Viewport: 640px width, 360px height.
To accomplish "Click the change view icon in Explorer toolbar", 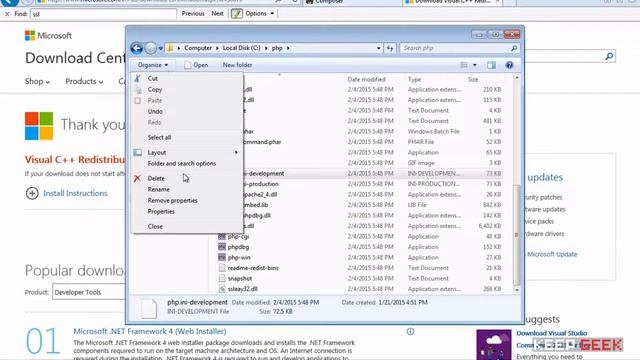I will (x=464, y=65).
